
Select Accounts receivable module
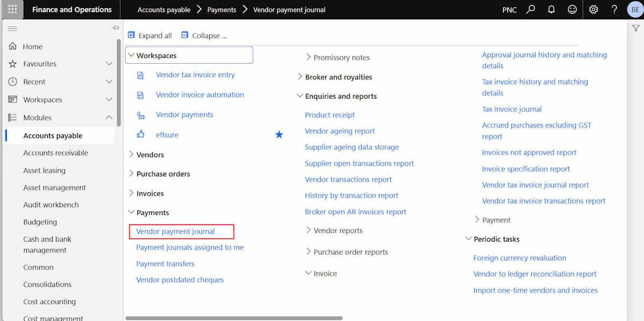pos(56,153)
